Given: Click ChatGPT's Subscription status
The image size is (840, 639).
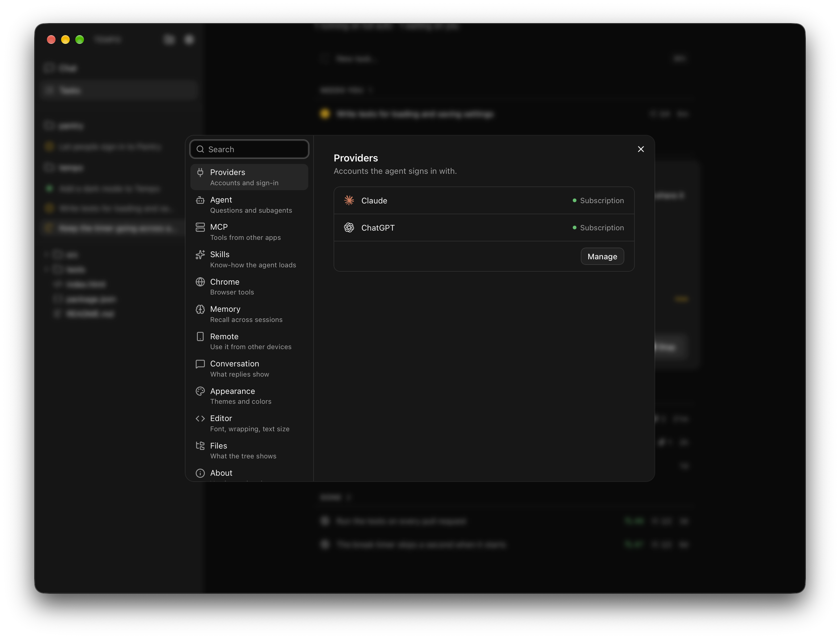Looking at the screenshot, I should click(598, 228).
